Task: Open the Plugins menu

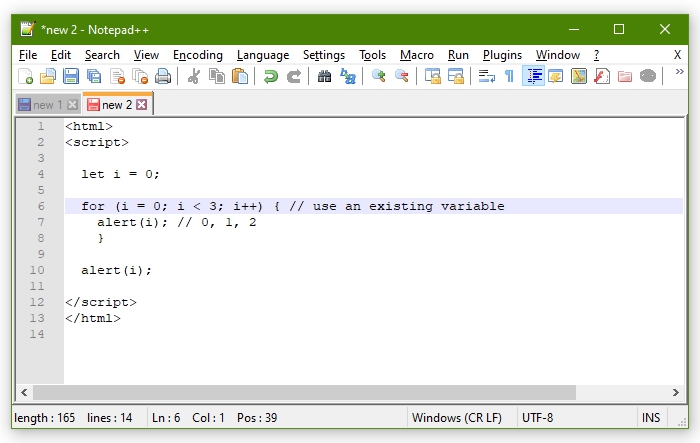Action: point(502,55)
